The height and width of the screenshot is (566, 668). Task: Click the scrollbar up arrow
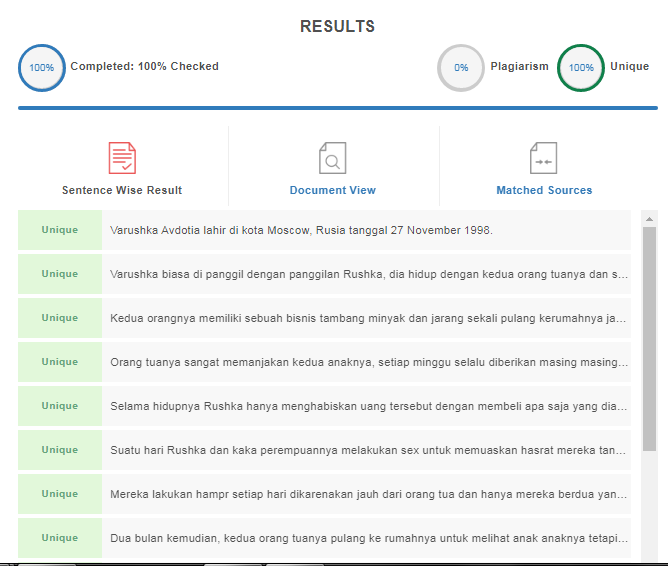pos(649,219)
